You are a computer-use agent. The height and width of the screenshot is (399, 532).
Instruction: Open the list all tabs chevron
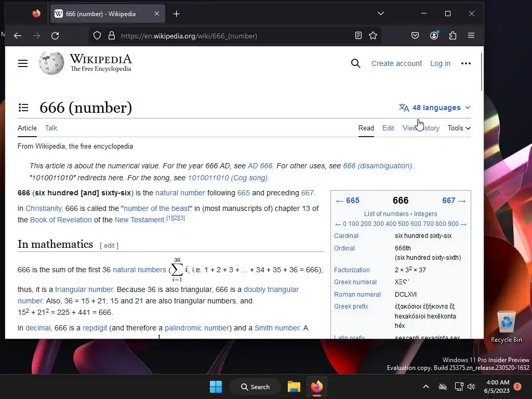[381, 14]
